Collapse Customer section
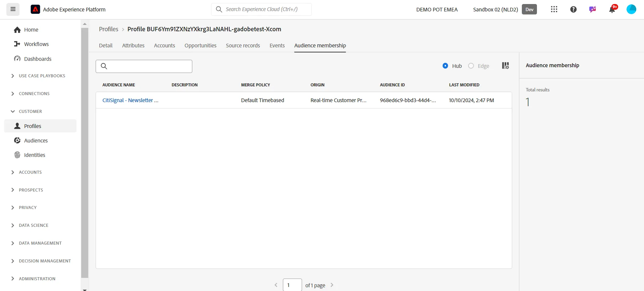The height and width of the screenshot is (291, 644). point(26,111)
